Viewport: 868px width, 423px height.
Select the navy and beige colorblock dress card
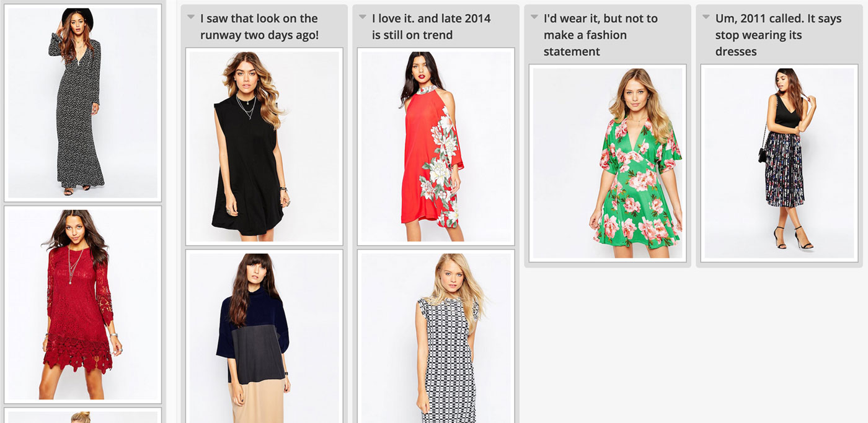click(264, 336)
